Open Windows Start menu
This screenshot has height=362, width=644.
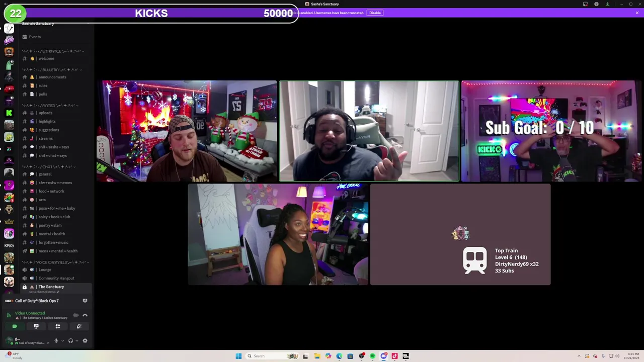238,356
